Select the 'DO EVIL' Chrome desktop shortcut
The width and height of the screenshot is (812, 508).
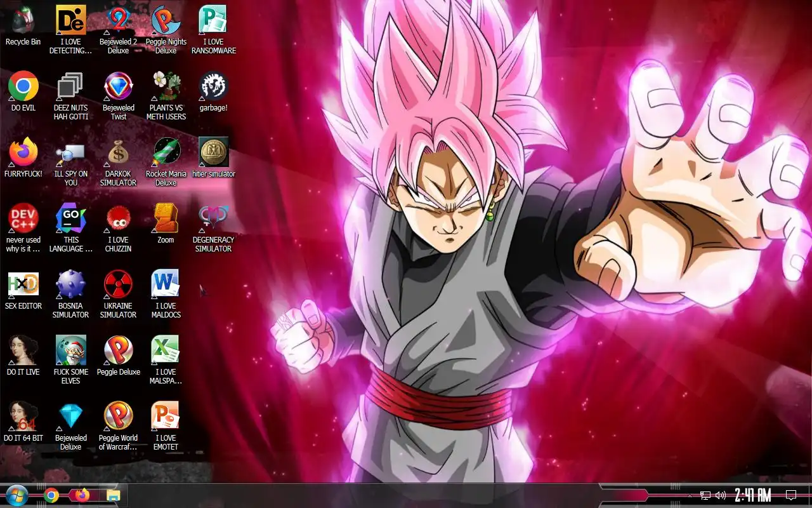23,92
